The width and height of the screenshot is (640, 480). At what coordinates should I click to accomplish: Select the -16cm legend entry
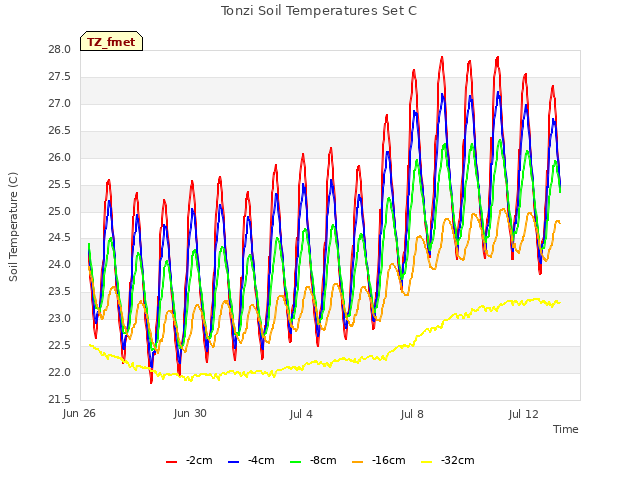379,460
